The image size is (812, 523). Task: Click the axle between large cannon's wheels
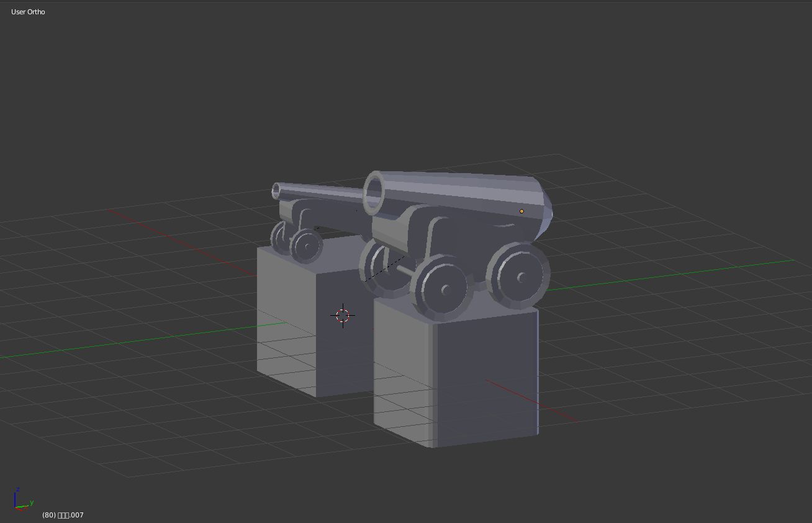coord(405,270)
